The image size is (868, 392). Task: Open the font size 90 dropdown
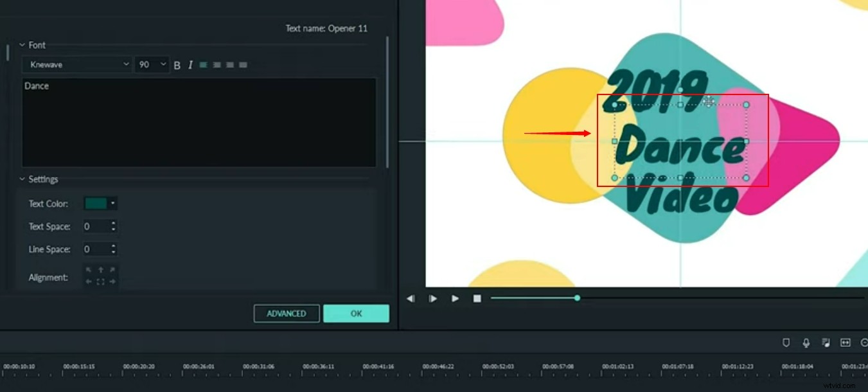coord(152,64)
